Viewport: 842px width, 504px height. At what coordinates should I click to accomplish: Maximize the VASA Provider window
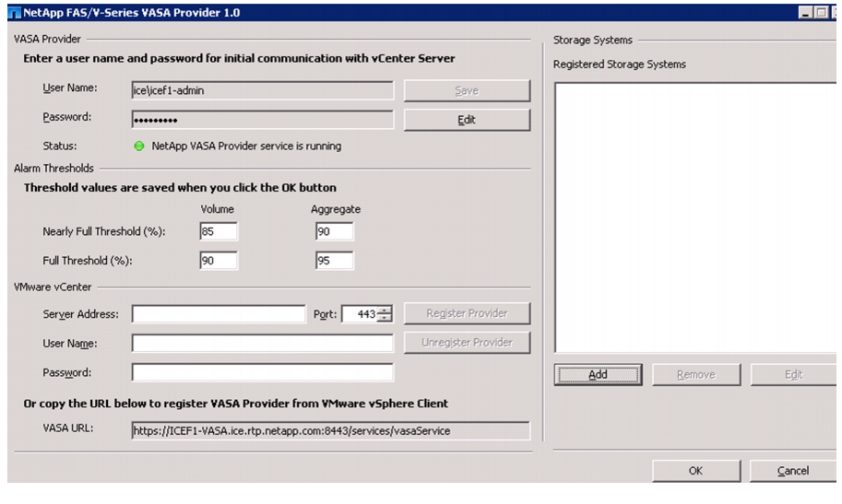click(x=821, y=12)
